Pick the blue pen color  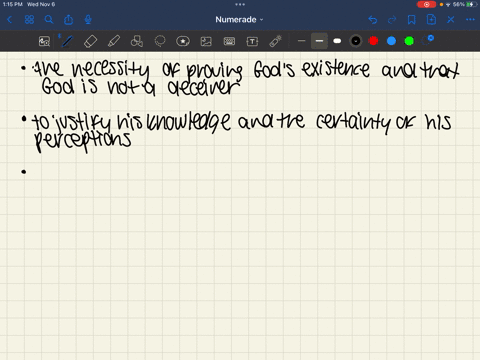coord(391,41)
